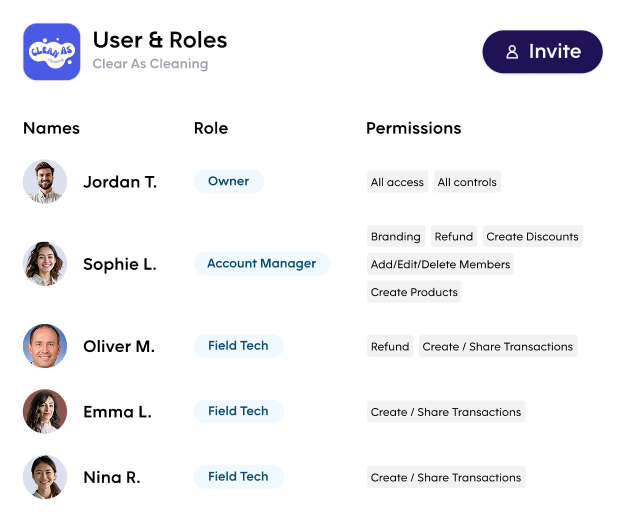Open Oliver M.'s avatar
626x516 pixels.
[45, 346]
